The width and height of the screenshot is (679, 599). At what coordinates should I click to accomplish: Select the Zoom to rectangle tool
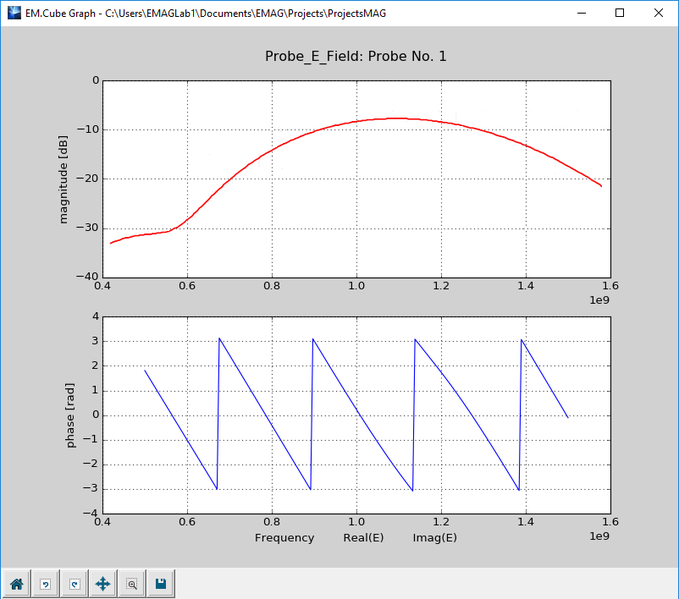pos(131,583)
